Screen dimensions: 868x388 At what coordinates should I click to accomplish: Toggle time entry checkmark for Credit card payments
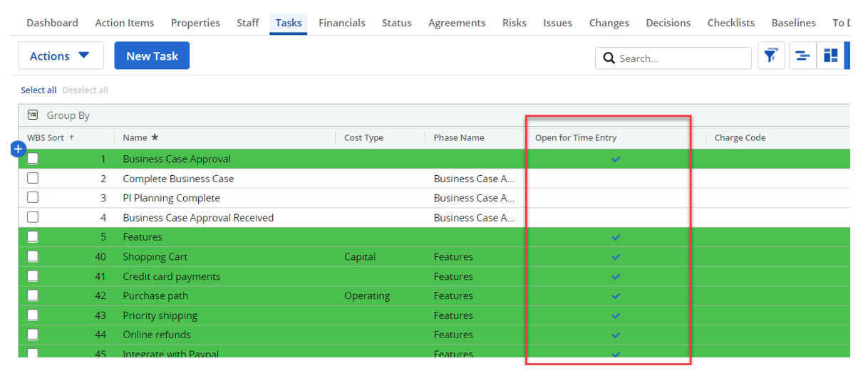click(616, 277)
